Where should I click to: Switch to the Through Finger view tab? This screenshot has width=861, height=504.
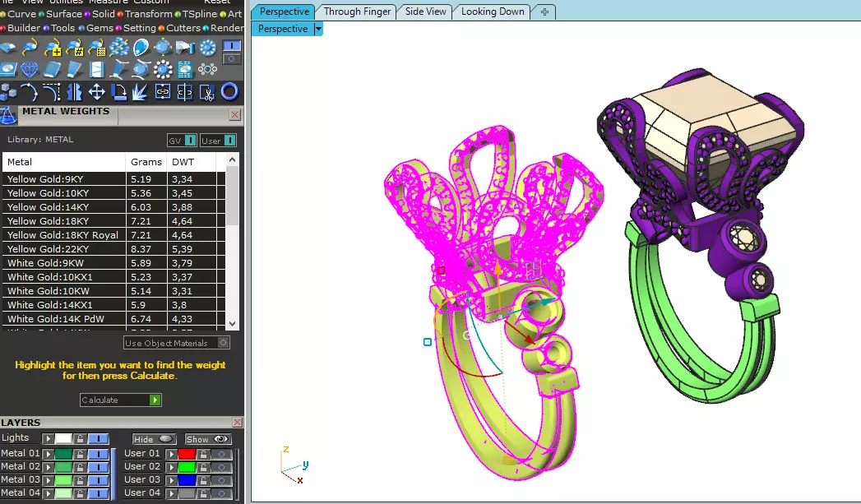(x=357, y=12)
